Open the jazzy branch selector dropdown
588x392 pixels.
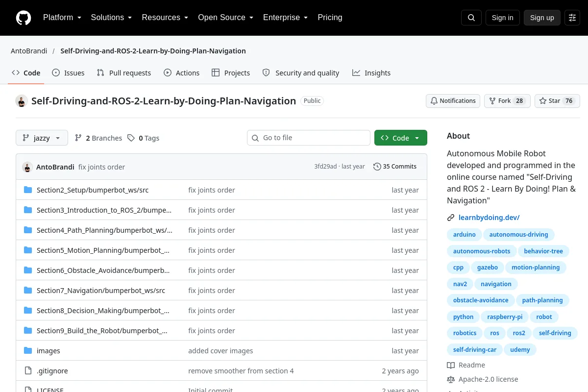pos(41,138)
